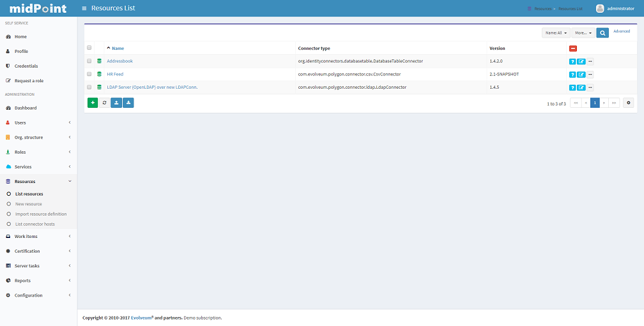Collapse the Resources menu
The width and height of the screenshot is (644, 326).
38,181
